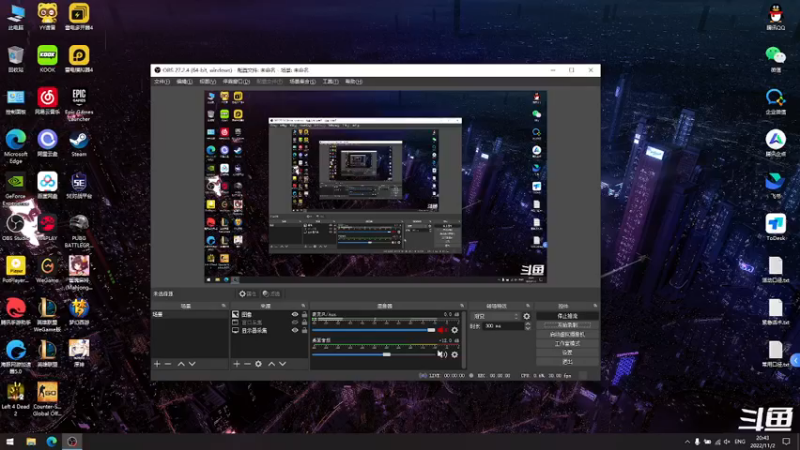Viewport: 800px width, 450px height.
Task: Remove selected scene with minus icon
Action: [x=168, y=364]
